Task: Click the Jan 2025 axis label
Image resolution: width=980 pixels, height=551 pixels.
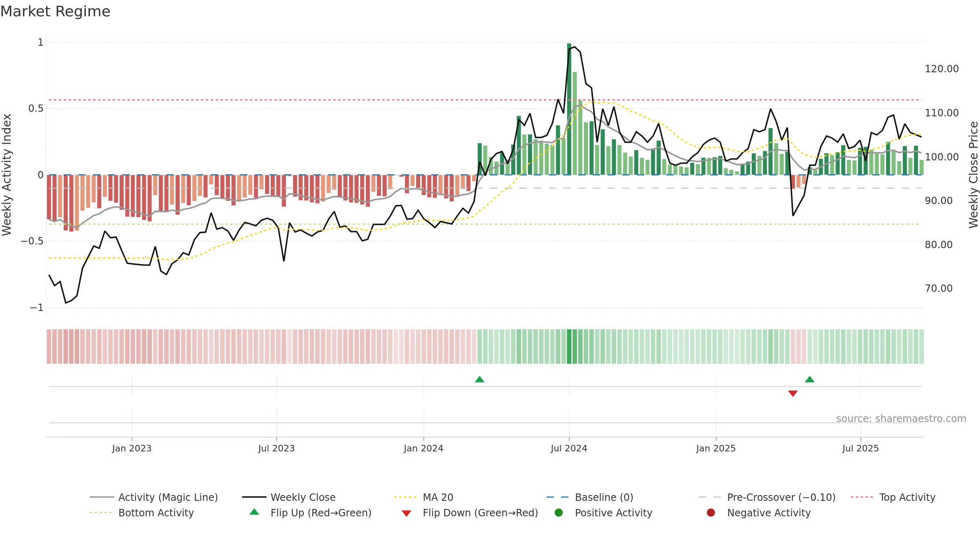Action: [x=716, y=448]
